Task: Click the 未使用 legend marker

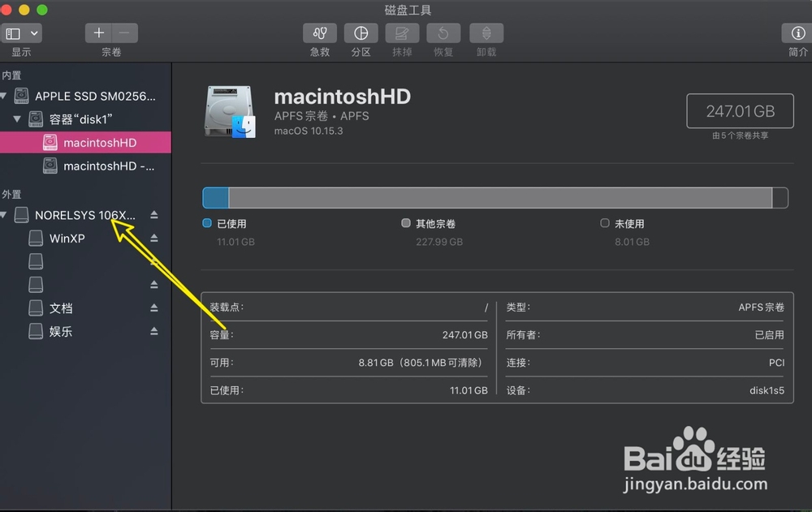Action: click(605, 223)
